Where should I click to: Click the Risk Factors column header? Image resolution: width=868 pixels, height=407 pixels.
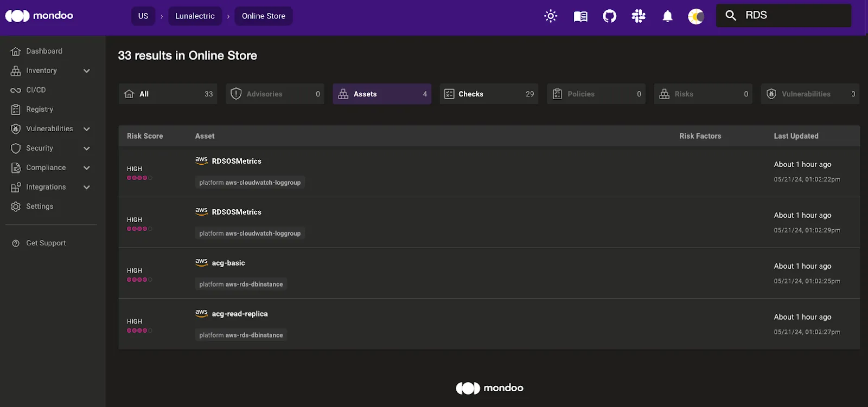point(700,136)
